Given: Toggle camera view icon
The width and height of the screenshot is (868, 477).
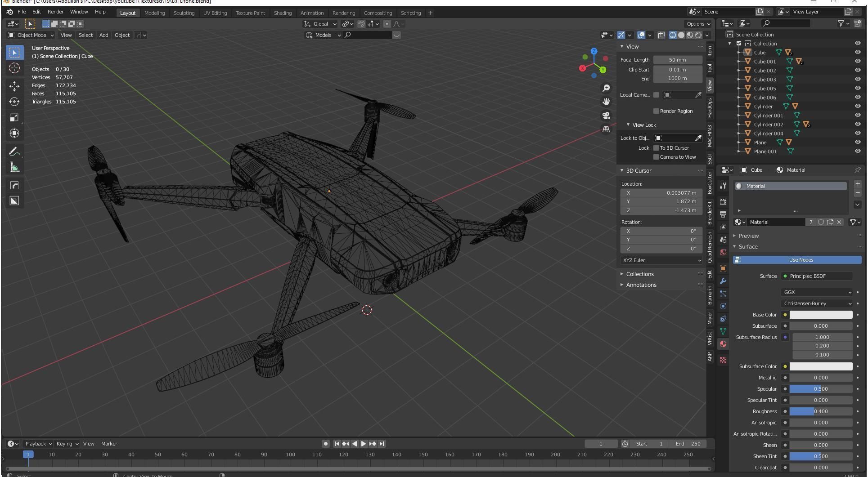Looking at the screenshot, I should tap(606, 116).
